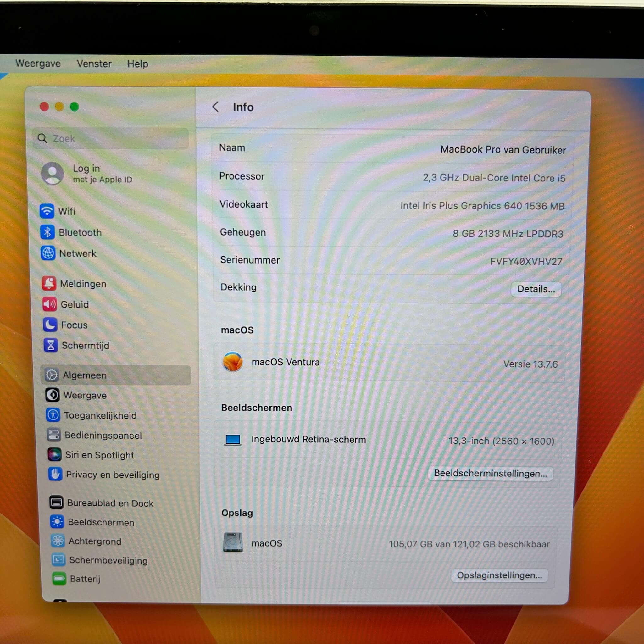
Task: Focus the Zoek search field
Action: point(111,138)
